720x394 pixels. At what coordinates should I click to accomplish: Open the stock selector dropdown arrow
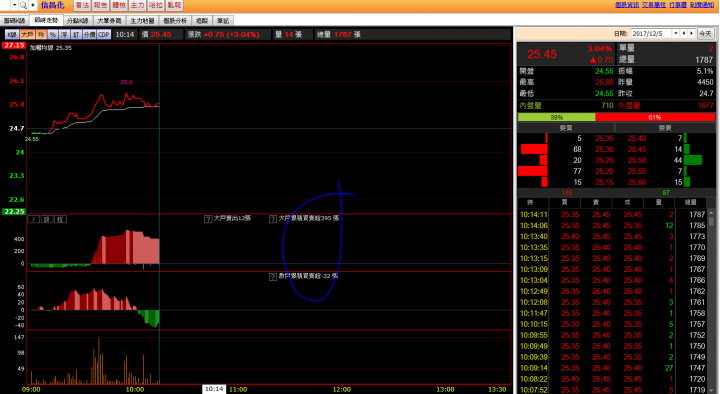[x=15, y=6]
